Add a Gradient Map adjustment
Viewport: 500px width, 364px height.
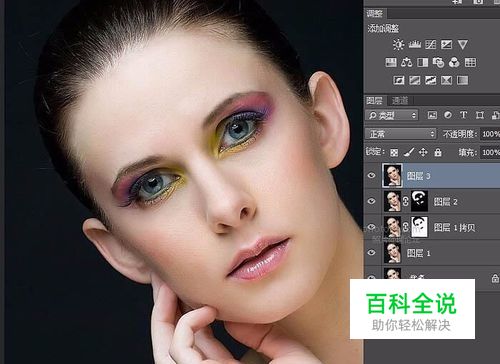(x=462, y=80)
